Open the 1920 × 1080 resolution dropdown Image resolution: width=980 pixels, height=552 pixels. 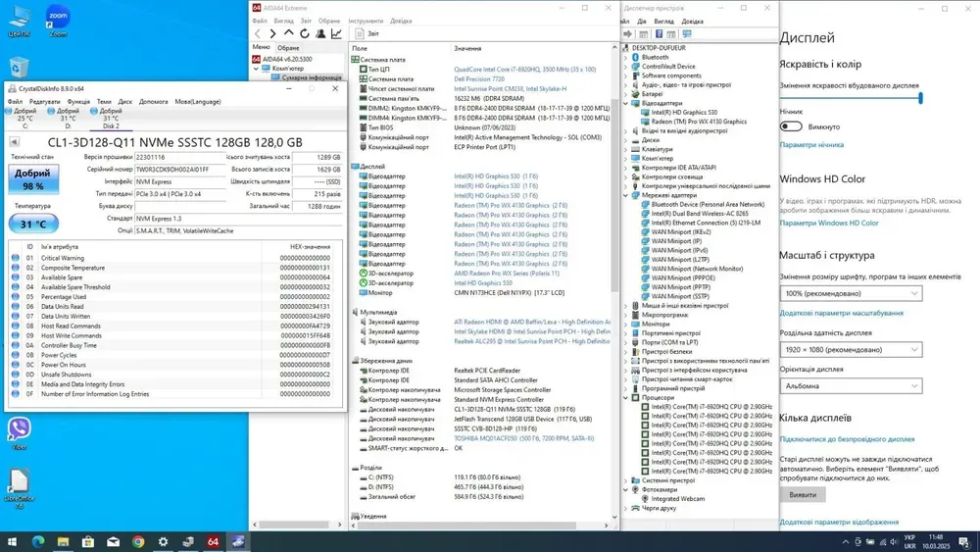coord(851,350)
